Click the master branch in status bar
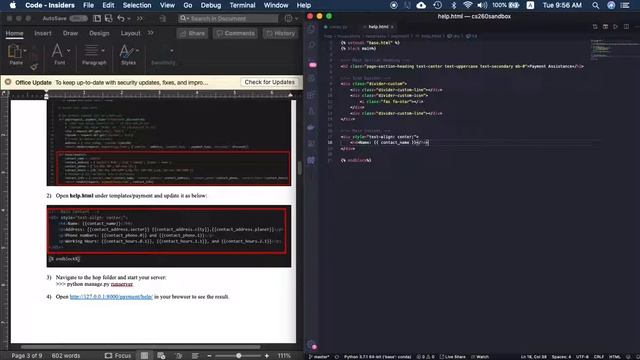Screen dimensions: 640x360 coord(319,357)
